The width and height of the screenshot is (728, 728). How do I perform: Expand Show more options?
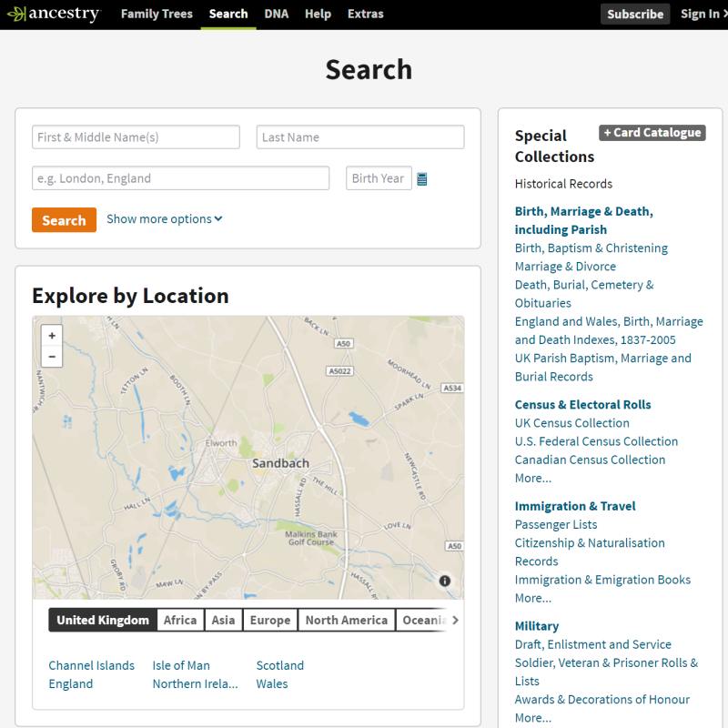coord(165,218)
